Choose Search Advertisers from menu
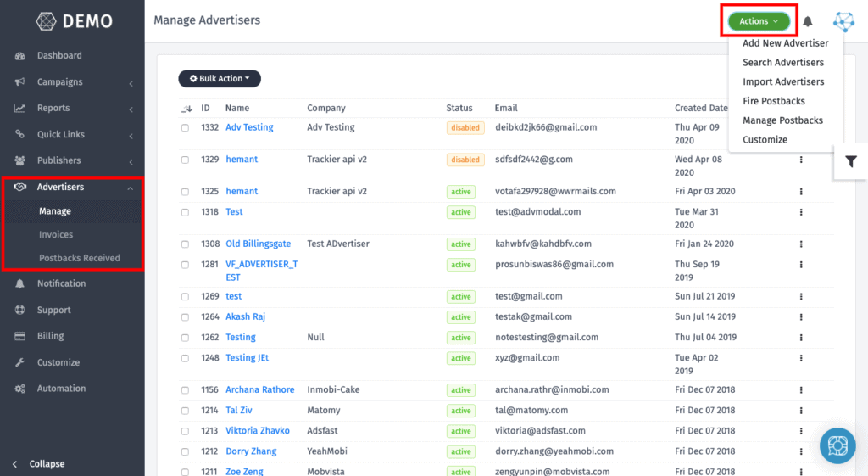868x476 pixels. point(782,63)
